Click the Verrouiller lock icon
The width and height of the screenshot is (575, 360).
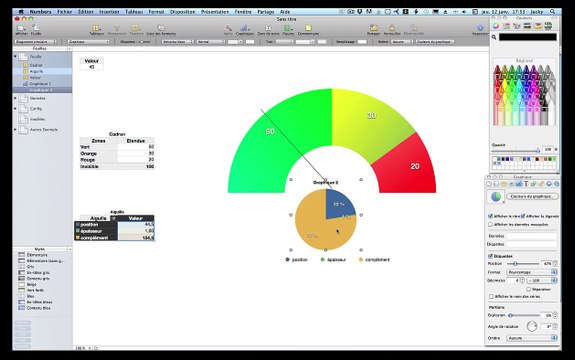click(392, 30)
